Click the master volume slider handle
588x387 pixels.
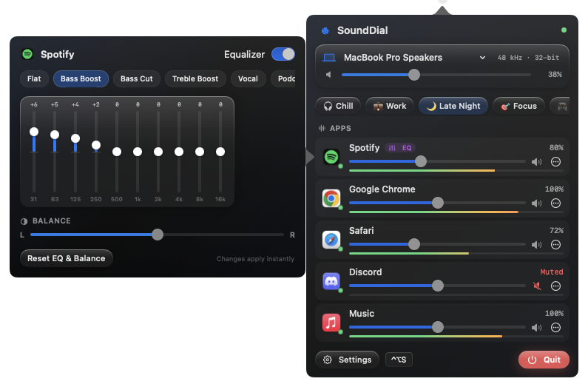414,75
